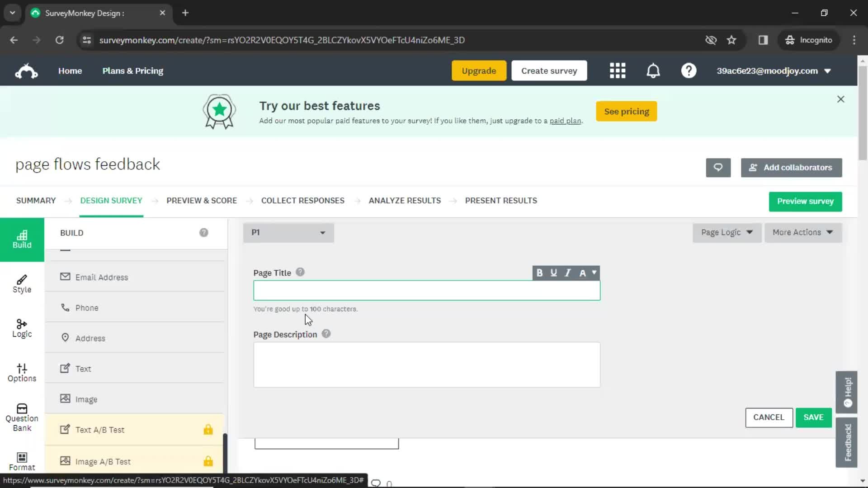Apply bold formatting to page title
Image resolution: width=868 pixels, height=488 pixels.
(x=539, y=273)
